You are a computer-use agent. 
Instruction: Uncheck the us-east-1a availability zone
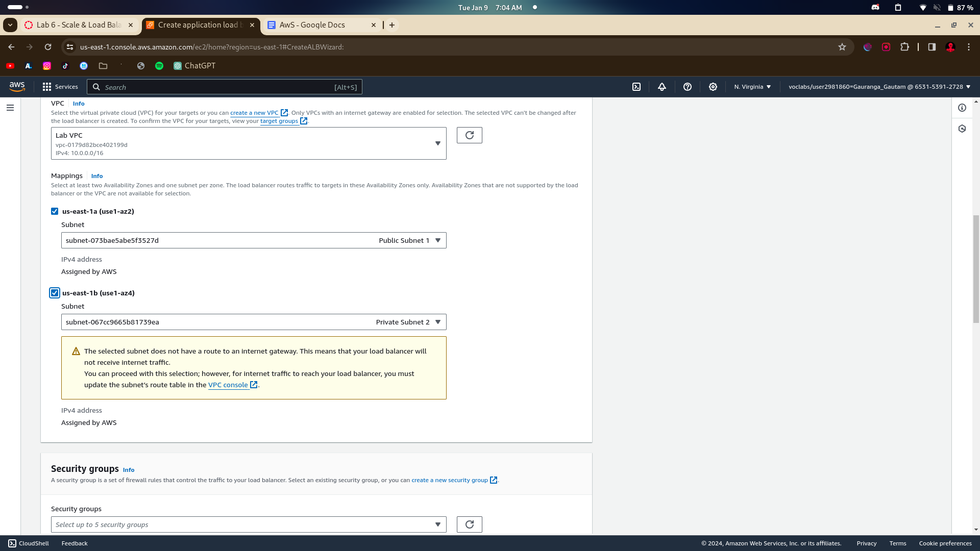(55, 211)
